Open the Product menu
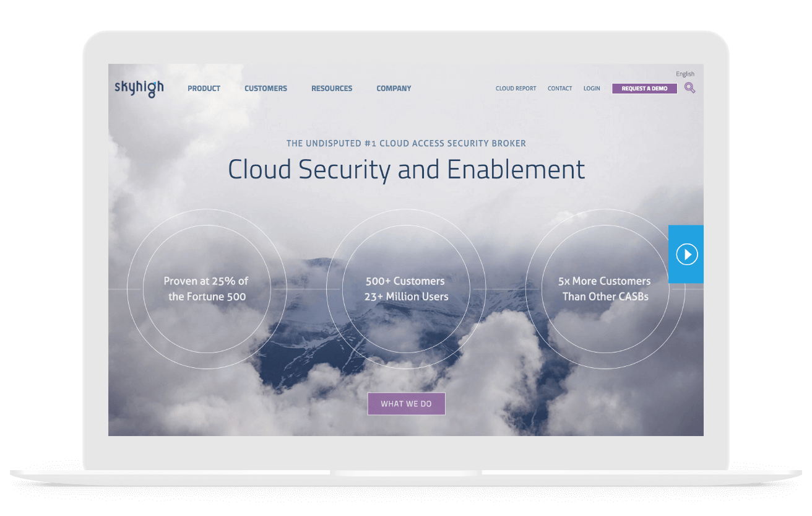 point(204,89)
